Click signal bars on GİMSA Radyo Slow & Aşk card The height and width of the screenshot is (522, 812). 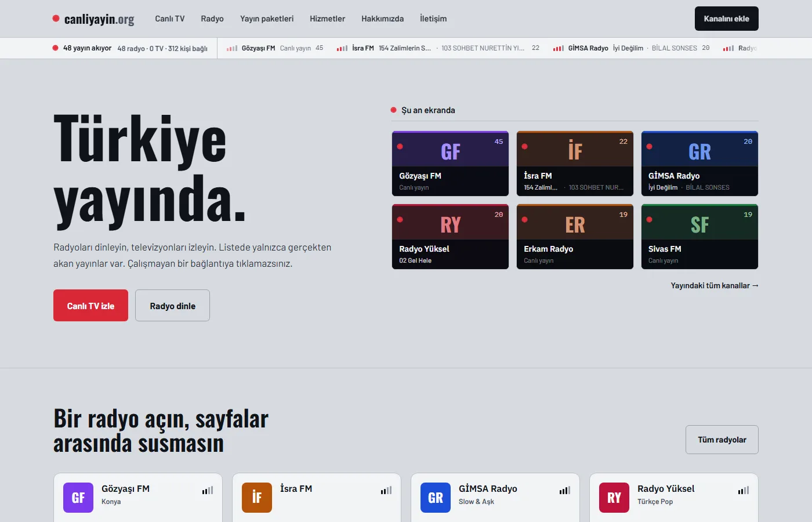tap(565, 491)
